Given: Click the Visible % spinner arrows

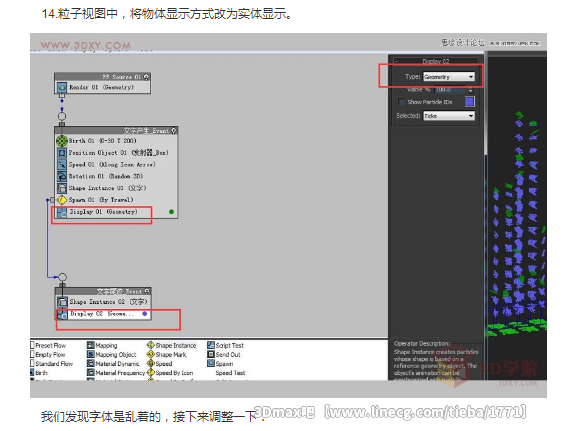Looking at the screenshot, I should (x=470, y=89).
